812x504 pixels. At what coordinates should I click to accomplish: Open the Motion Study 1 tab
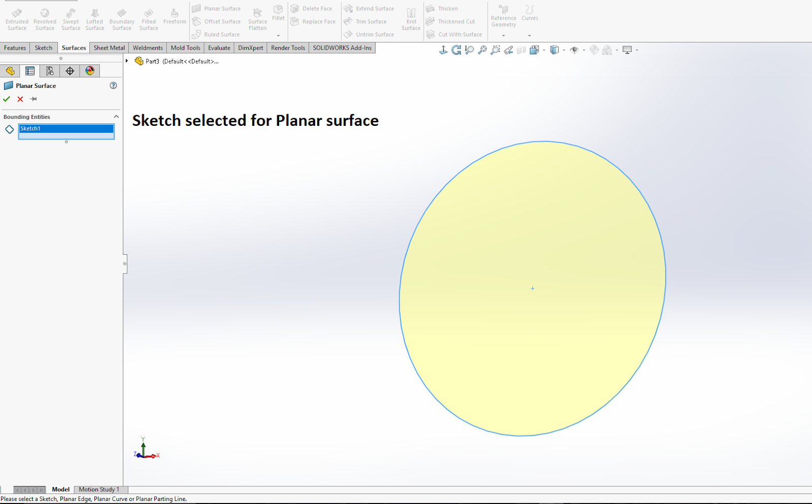(99, 489)
